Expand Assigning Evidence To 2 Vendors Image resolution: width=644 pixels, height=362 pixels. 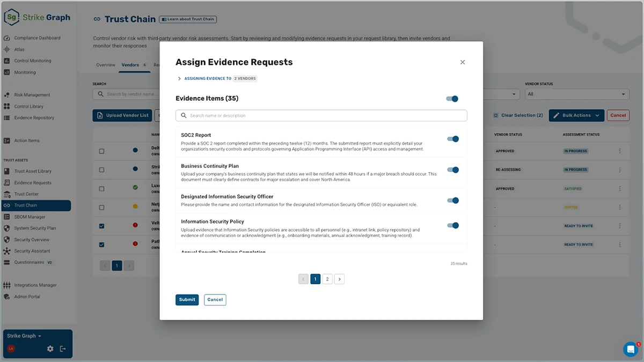pyautogui.click(x=217, y=79)
